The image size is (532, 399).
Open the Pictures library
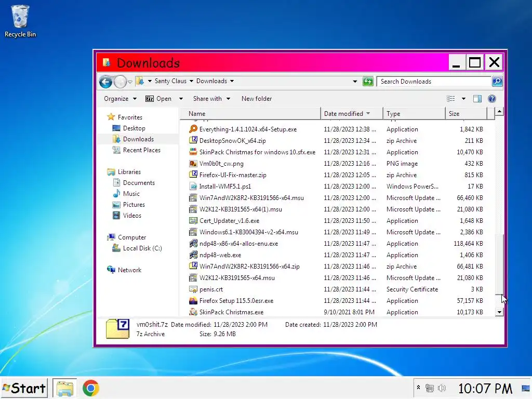[134, 205]
